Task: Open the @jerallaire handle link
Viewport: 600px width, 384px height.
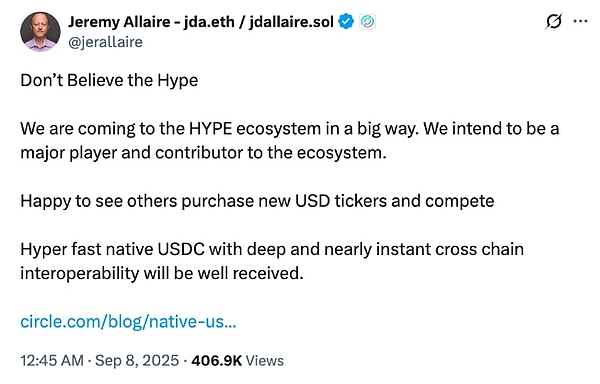Action: 105,42
